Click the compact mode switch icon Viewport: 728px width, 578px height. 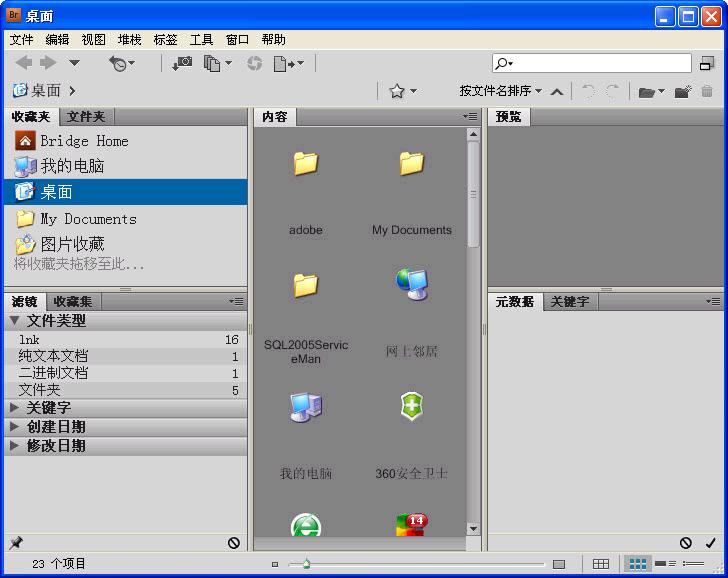(x=707, y=63)
